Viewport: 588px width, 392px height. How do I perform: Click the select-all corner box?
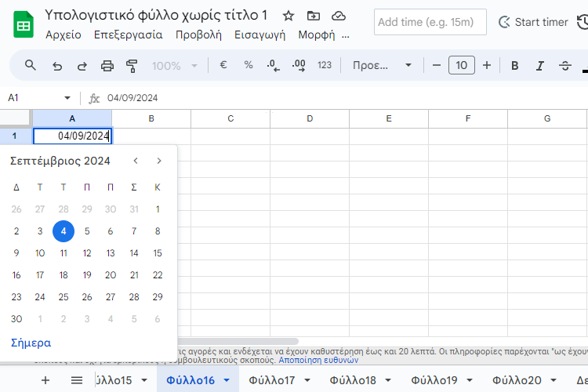[15, 118]
